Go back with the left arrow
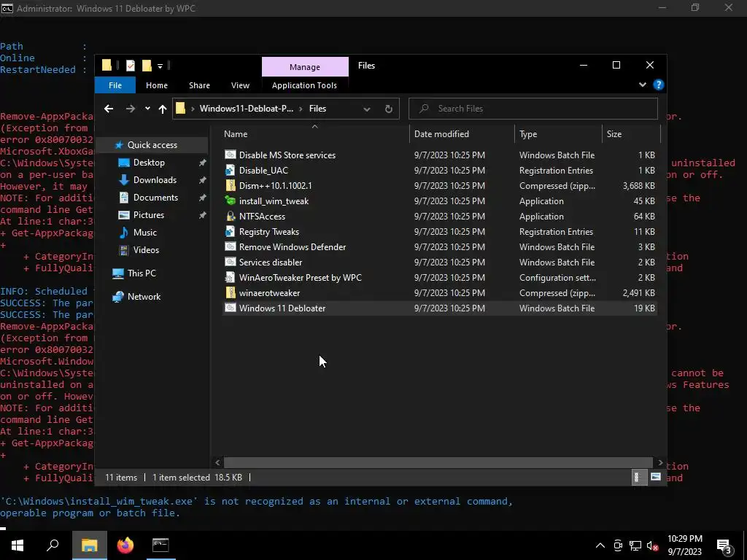Image resolution: width=747 pixels, height=560 pixels. (109, 109)
